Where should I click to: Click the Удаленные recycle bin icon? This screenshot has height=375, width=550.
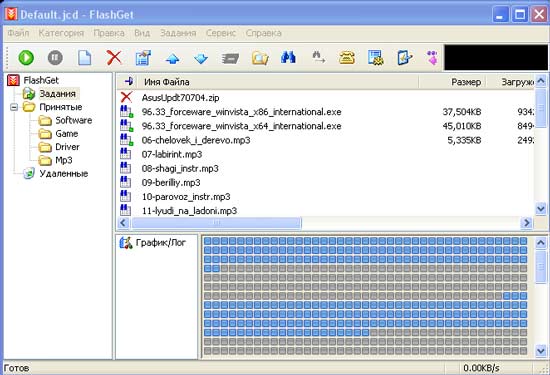click(28, 173)
